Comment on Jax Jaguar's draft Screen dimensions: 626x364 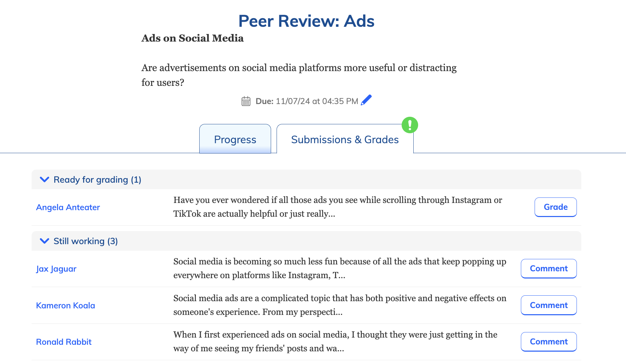tap(548, 269)
